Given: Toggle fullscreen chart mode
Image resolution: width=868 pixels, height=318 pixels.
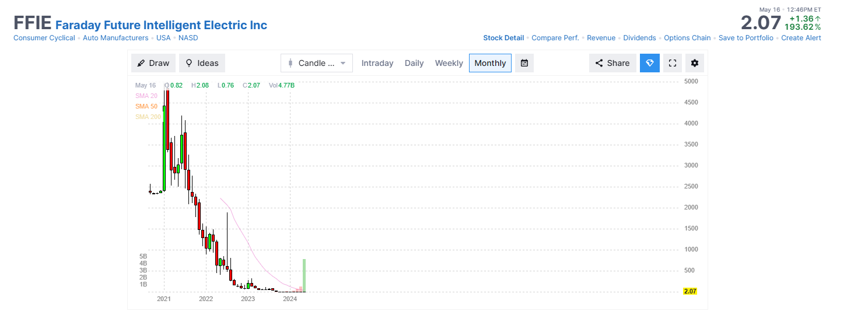Looking at the screenshot, I should click(673, 63).
